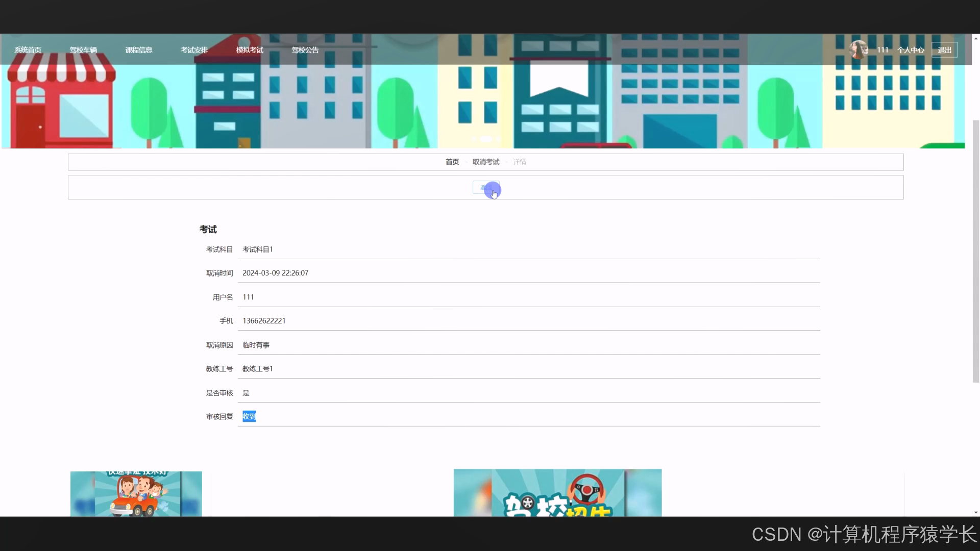980x551 pixels.
Task: Click the middle carousel indicator dot
Action: coord(486,139)
